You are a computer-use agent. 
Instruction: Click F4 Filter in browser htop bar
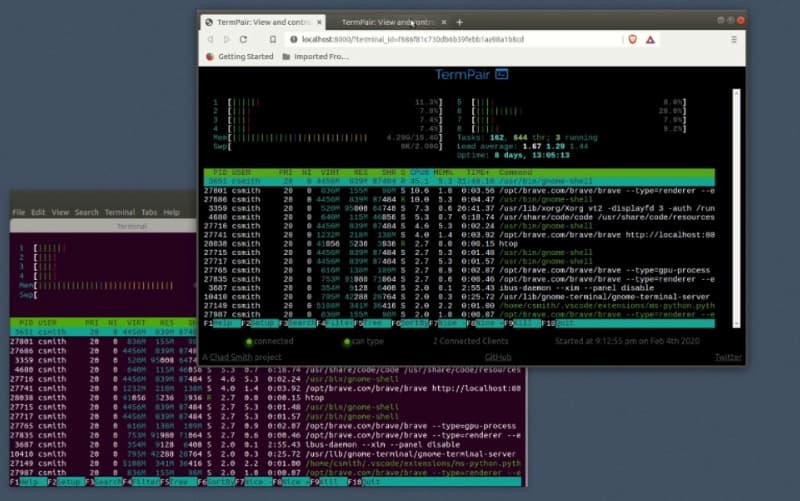[x=335, y=323]
